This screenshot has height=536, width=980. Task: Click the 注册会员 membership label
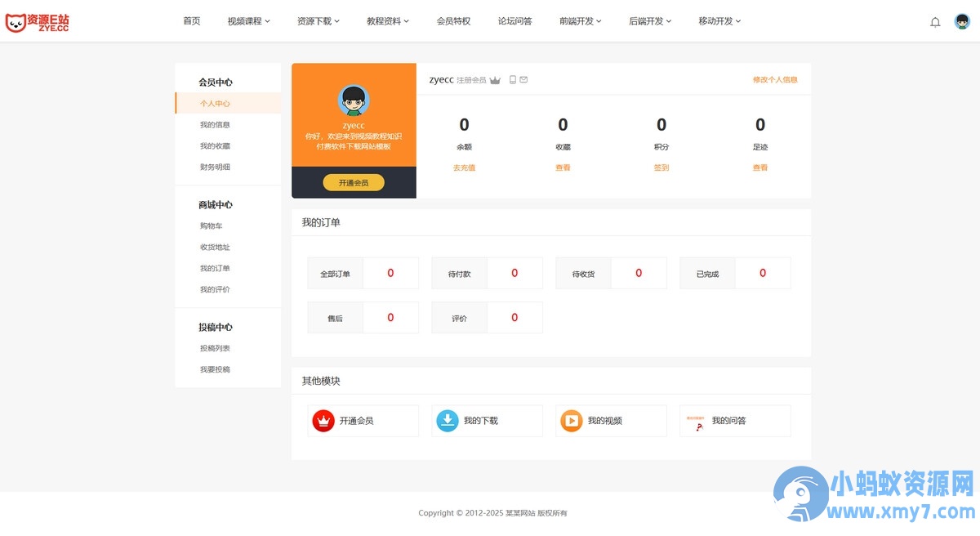point(471,80)
